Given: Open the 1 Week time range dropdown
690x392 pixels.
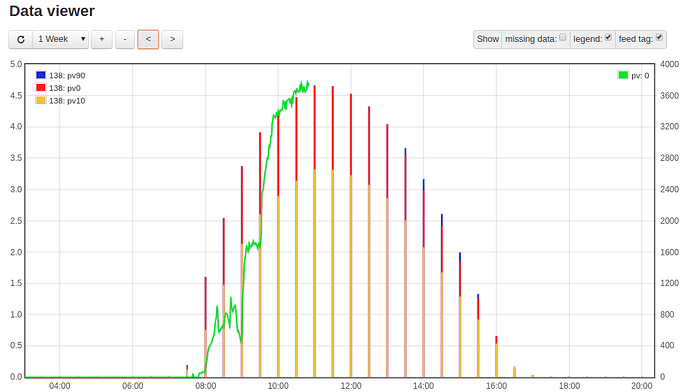Looking at the screenshot, I should (x=61, y=40).
